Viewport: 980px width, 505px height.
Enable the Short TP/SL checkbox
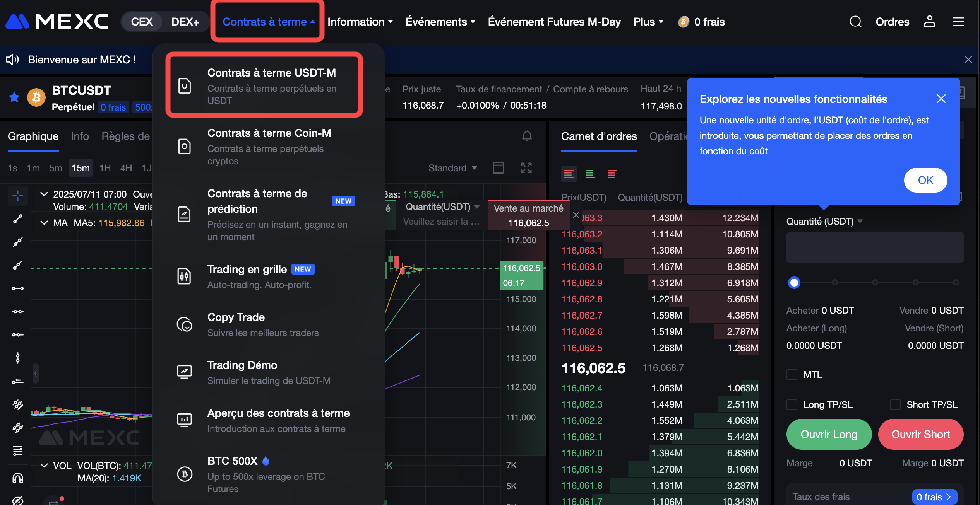click(895, 404)
